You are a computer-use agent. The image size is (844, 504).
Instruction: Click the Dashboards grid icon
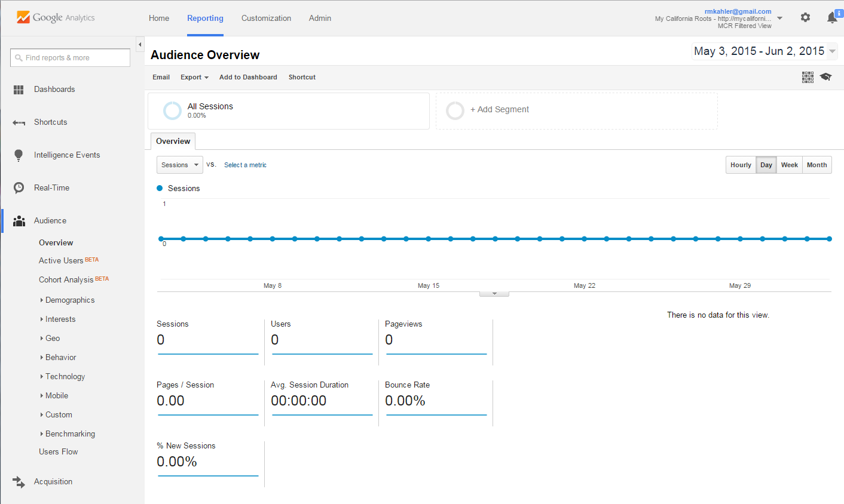pos(19,90)
